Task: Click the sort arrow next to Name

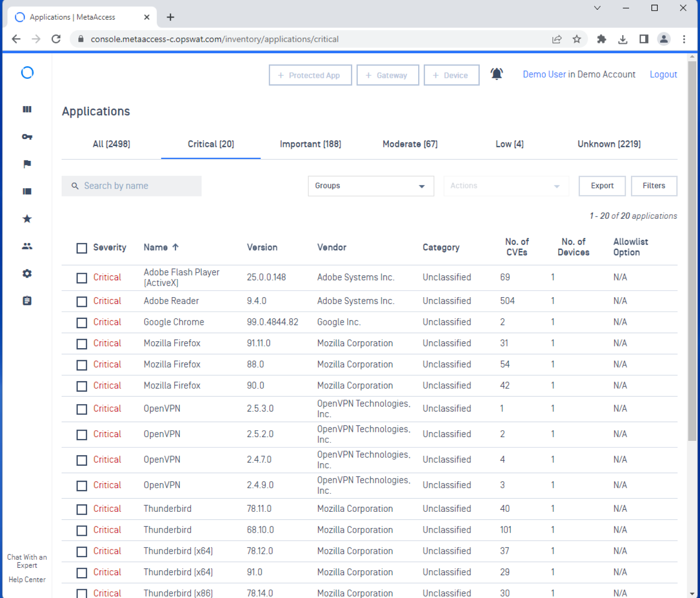Action: point(175,247)
